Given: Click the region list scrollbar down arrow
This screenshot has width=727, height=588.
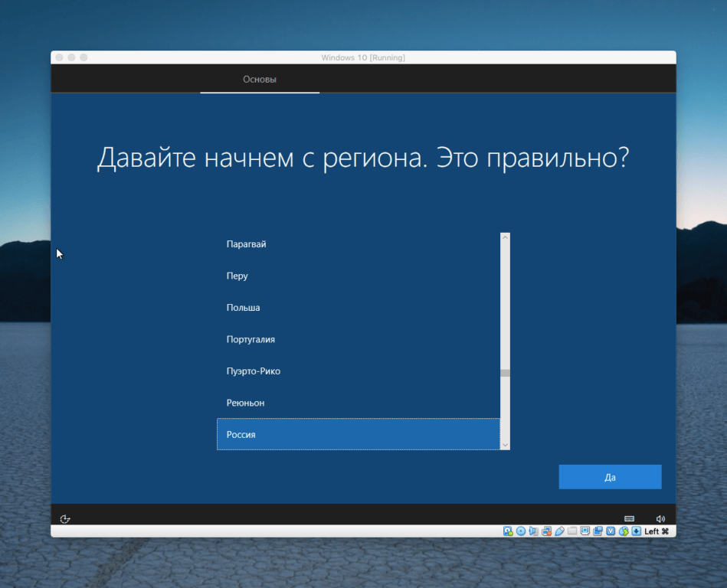Looking at the screenshot, I should (x=506, y=446).
